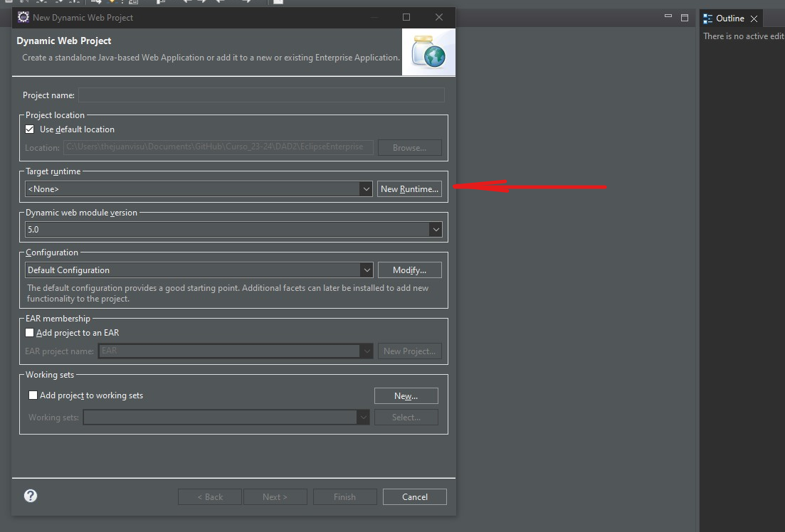The width and height of the screenshot is (785, 532).
Task: Enable Add project to an EAR
Action: 30,332
